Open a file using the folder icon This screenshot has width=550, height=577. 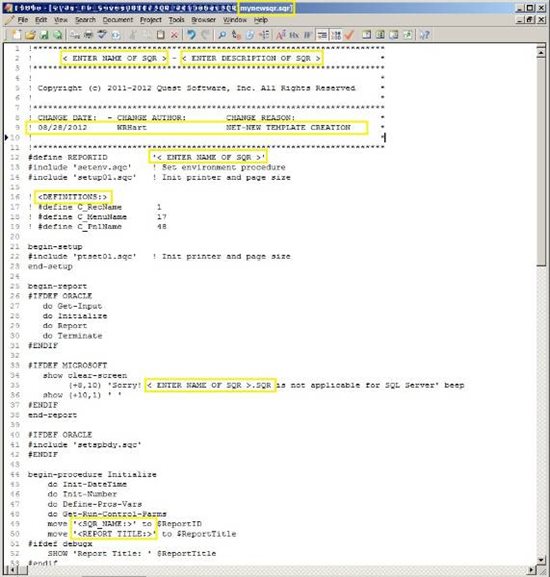31,35
